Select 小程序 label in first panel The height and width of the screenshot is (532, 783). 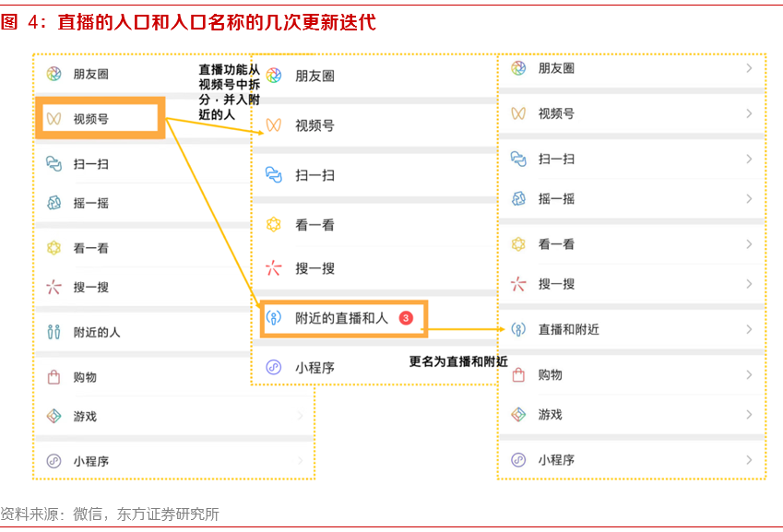pos(91,461)
